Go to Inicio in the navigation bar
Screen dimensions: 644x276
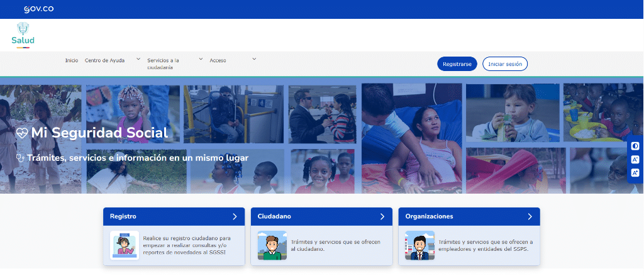(72, 60)
